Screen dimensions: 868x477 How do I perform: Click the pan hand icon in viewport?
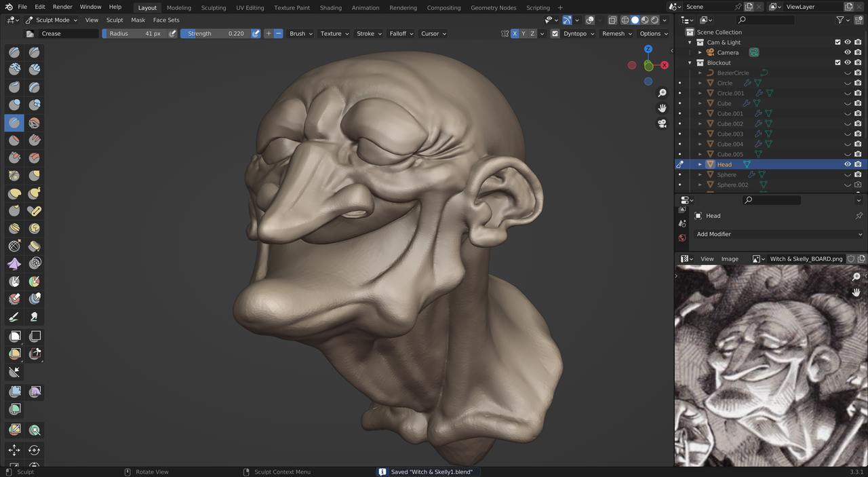click(x=663, y=109)
